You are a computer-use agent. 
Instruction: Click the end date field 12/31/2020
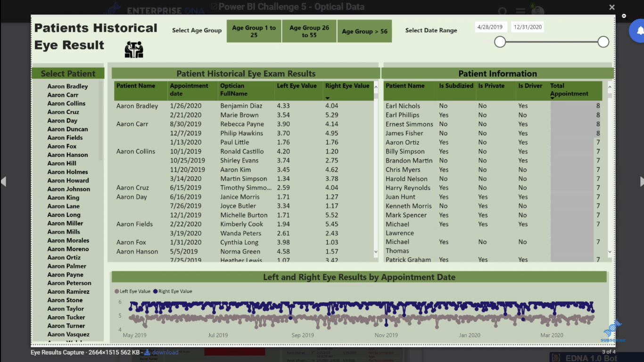(528, 27)
